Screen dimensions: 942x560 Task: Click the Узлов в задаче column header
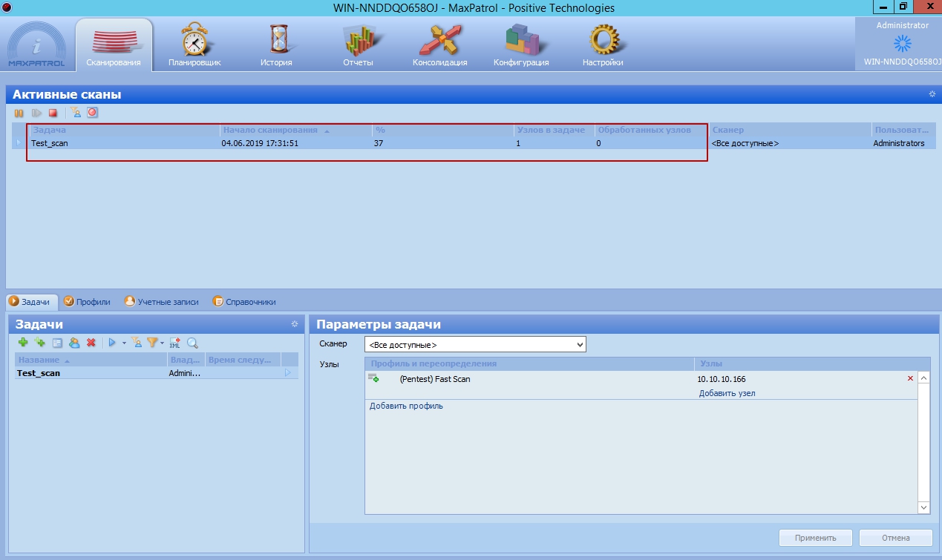(555, 130)
